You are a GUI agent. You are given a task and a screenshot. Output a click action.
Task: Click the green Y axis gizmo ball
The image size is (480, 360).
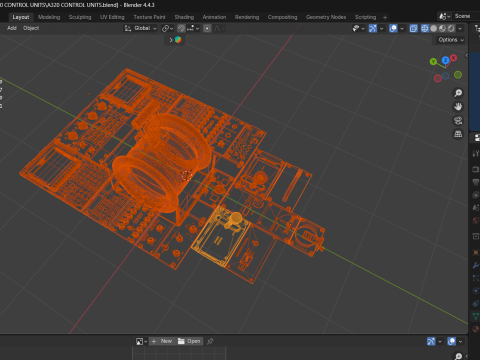pos(433,62)
